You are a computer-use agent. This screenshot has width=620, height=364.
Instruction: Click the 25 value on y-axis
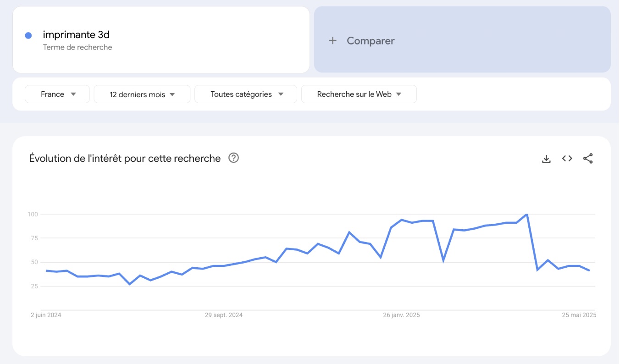click(34, 286)
